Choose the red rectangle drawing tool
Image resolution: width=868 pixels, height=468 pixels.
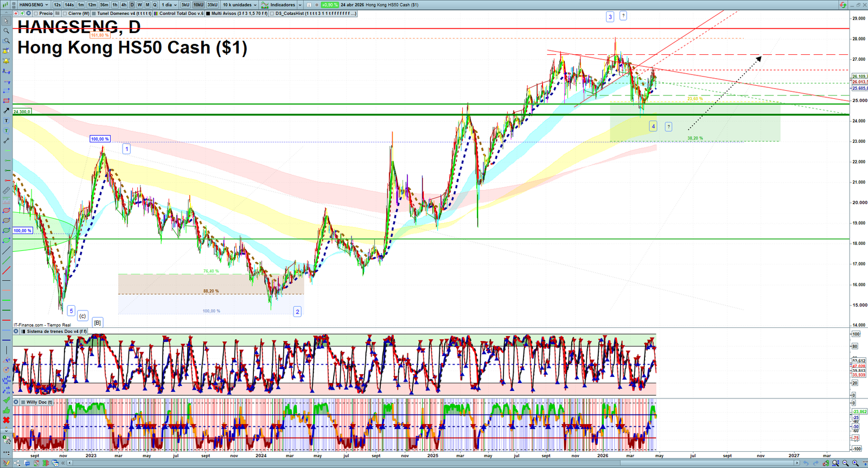[7, 101]
